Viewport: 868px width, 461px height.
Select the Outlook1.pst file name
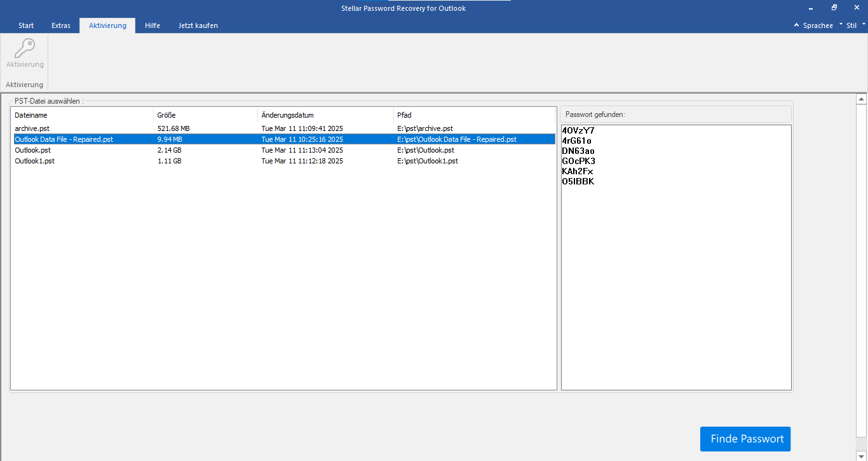click(34, 161)
